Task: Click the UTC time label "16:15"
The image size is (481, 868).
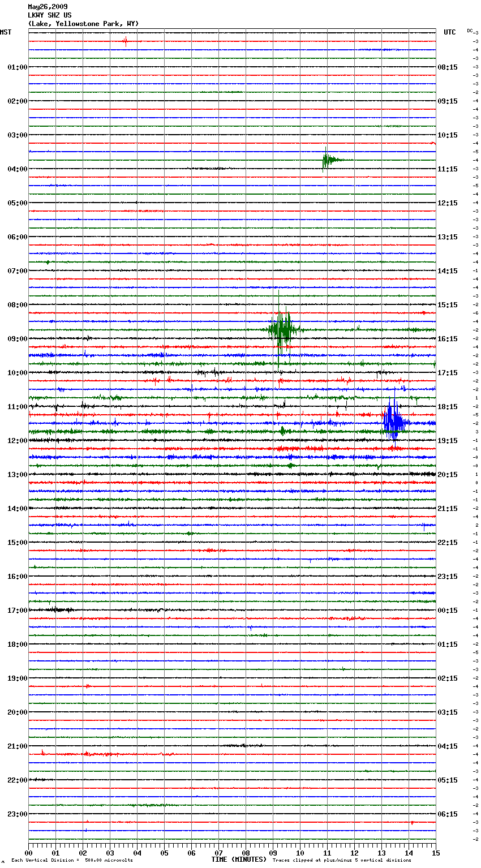Action: pos(448,339)
